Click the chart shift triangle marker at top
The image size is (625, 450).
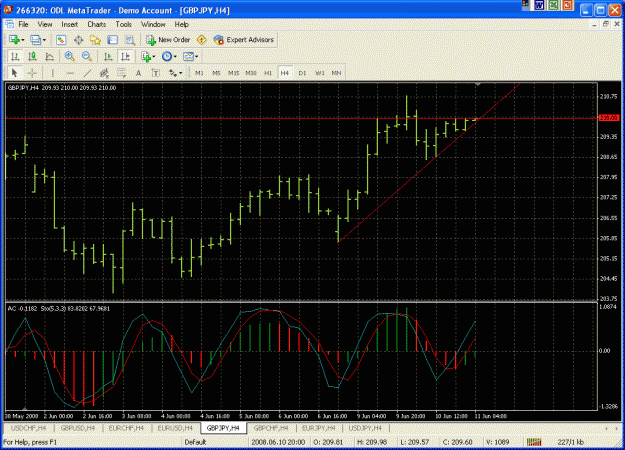click(x=478, y=85)
